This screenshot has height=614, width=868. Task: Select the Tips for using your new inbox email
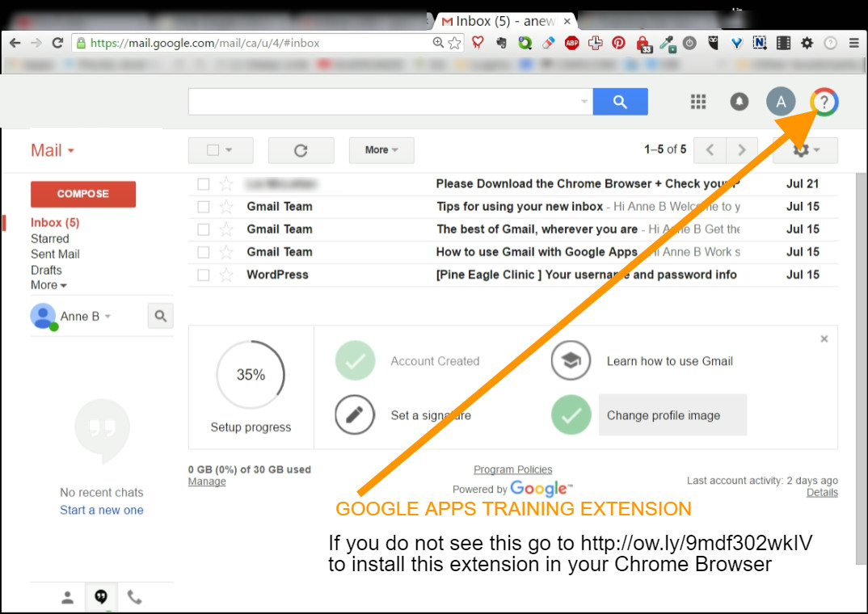point(204,207)
